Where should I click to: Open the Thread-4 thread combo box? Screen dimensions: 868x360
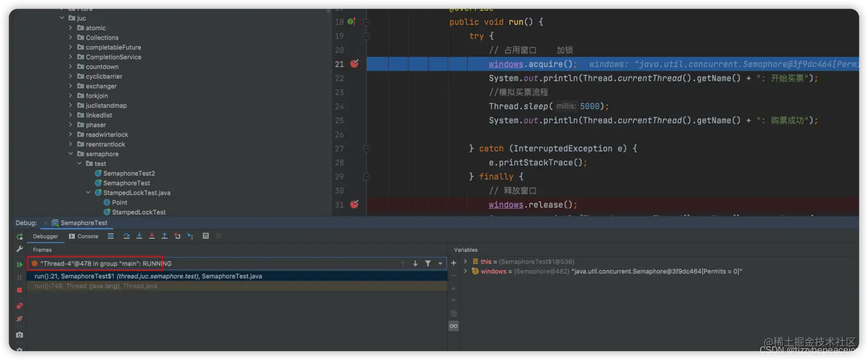point(237,264)
